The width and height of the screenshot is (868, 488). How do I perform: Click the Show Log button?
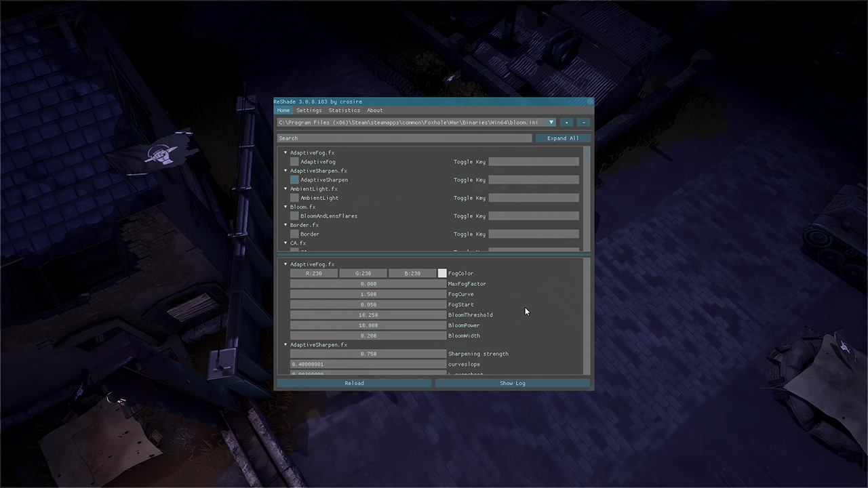point(513,384)
